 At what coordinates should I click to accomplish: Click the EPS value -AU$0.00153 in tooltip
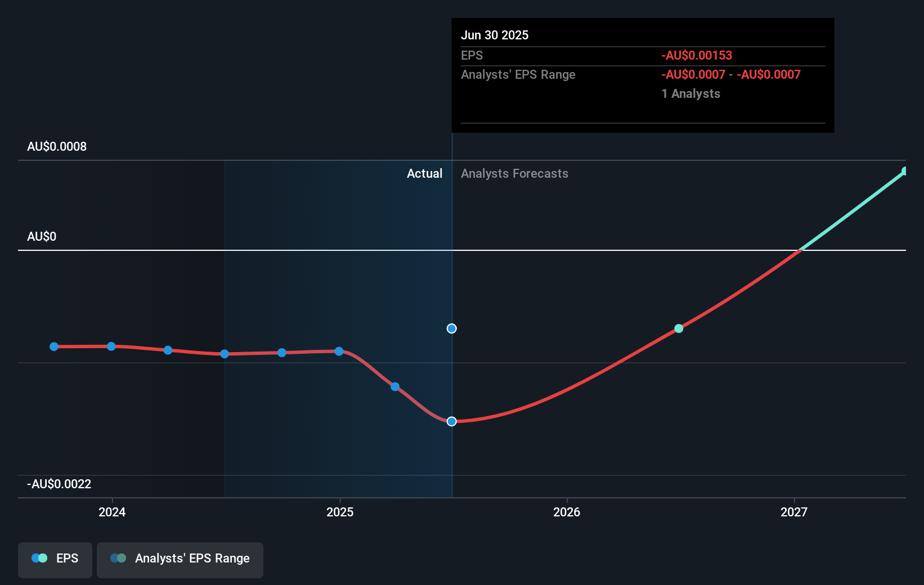pos(697,56)
